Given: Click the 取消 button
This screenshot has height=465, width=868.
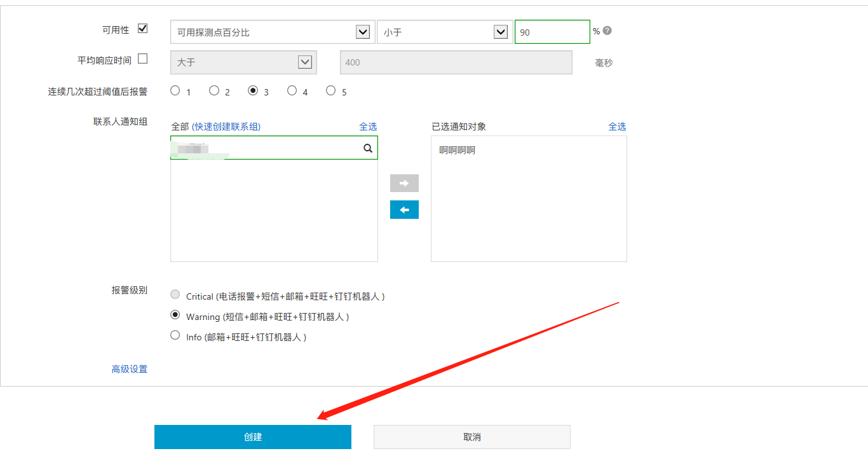Looking at the screenshot, I should (x=471, y=437).
